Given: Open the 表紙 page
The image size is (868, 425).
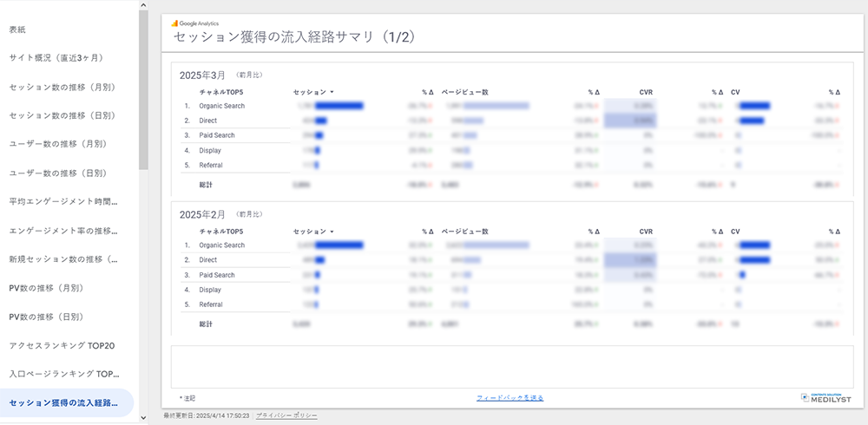Looking at the screenshot, I should point(17,29).
